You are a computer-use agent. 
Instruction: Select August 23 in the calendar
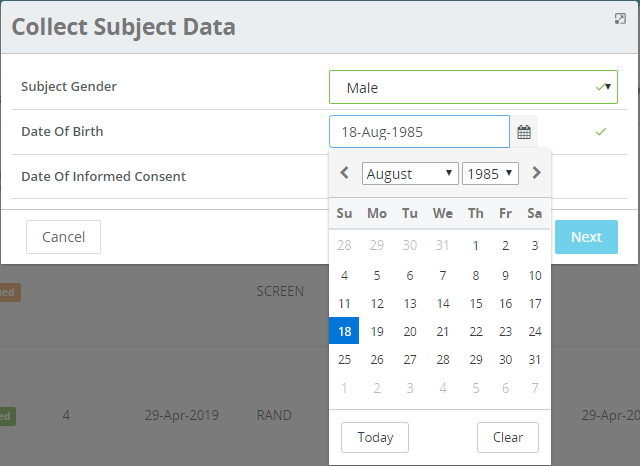505,332
